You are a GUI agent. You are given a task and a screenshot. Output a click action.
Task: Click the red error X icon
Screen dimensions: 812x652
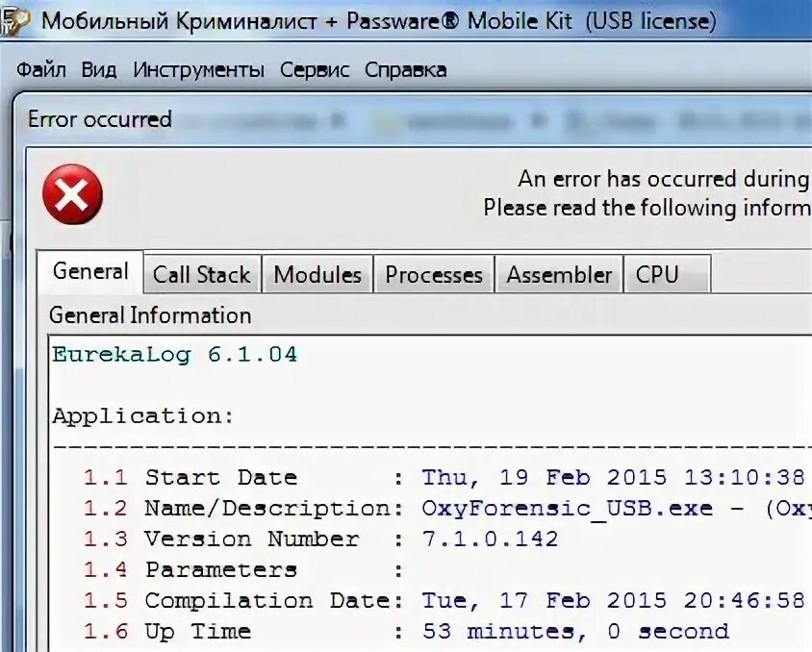pyautogui.click(x=72, y=194)
